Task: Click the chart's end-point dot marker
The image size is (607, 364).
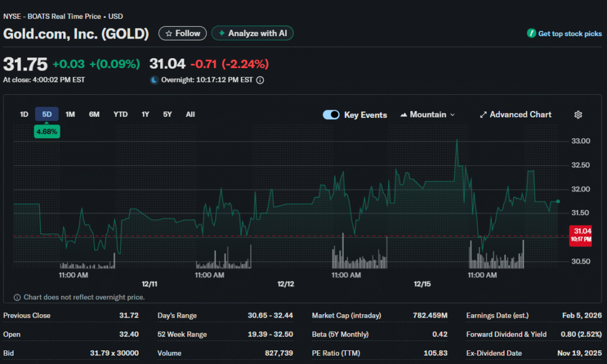Action: click(558, 202)
